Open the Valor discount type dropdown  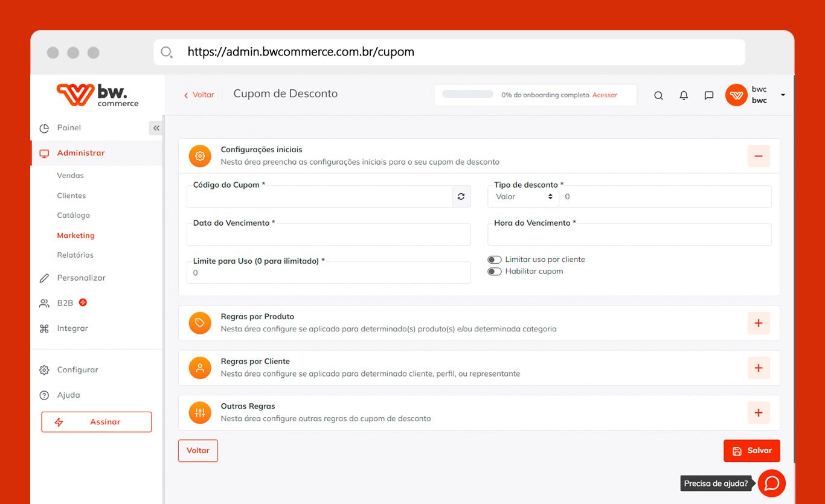pos(524,197)
